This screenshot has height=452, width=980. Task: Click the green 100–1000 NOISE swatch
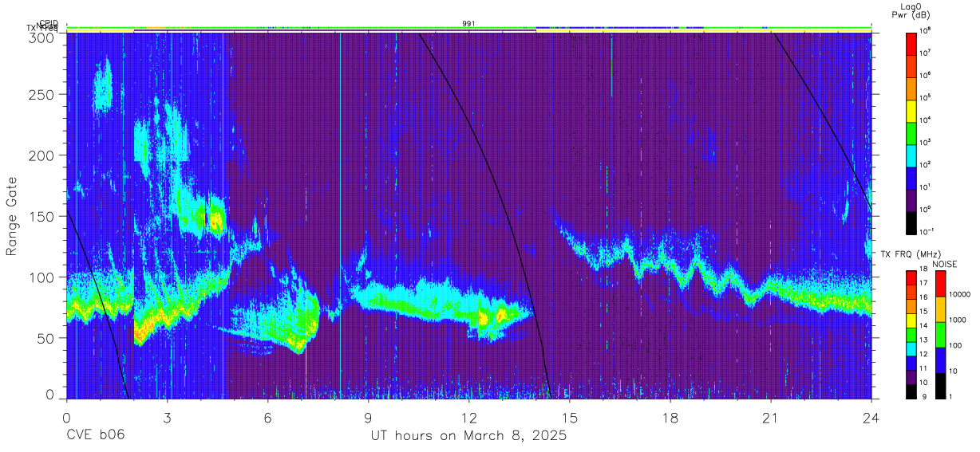pyautogui.click(x=940, y=335)
